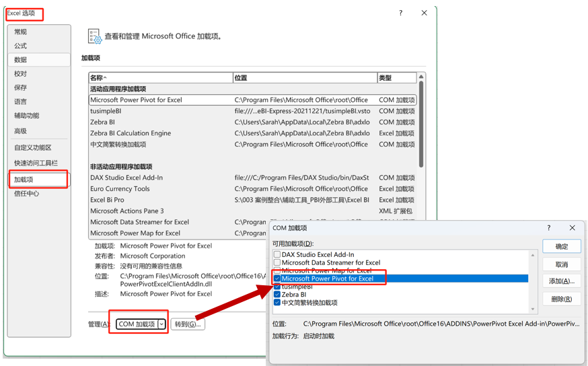Switch to the 语言 options page

(39, 102)
